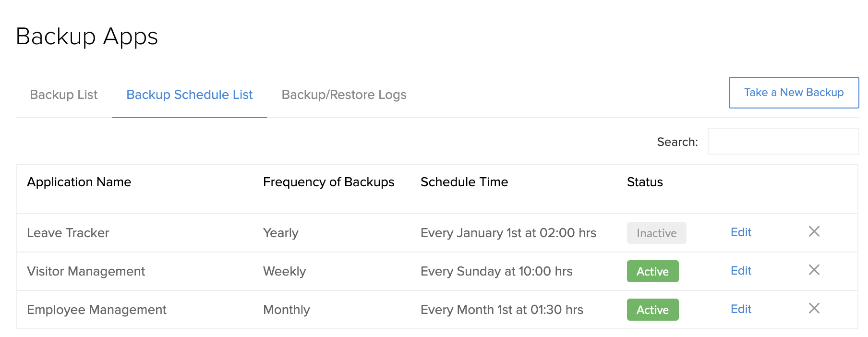Remove the Visitor Management schedule
Image resolution: width=868 pixels, height=337 pixels.
(815, 270)
